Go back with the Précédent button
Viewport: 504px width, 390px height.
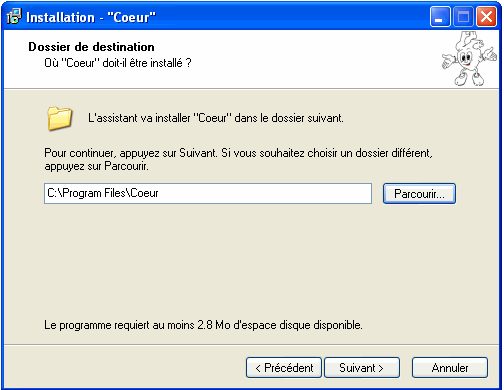[x=284, y=368]
